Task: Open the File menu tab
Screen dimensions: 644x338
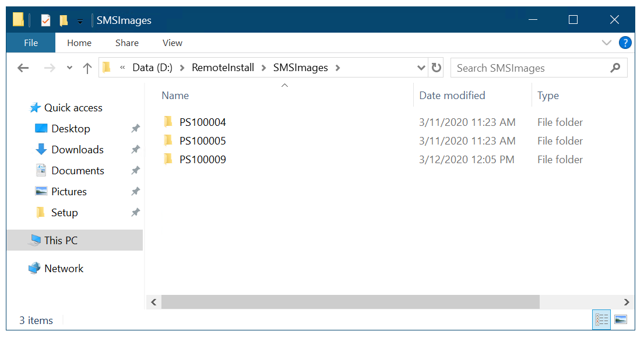Action: (x=31, y=43)
